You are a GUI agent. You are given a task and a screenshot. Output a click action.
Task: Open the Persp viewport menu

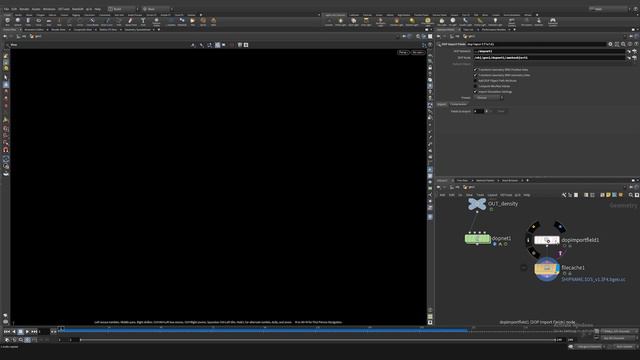tap(403, 52)
